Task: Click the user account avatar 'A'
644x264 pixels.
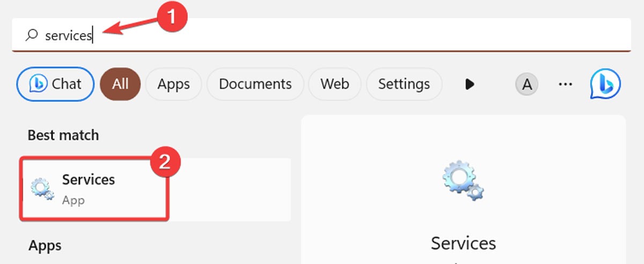Action: 527,84
